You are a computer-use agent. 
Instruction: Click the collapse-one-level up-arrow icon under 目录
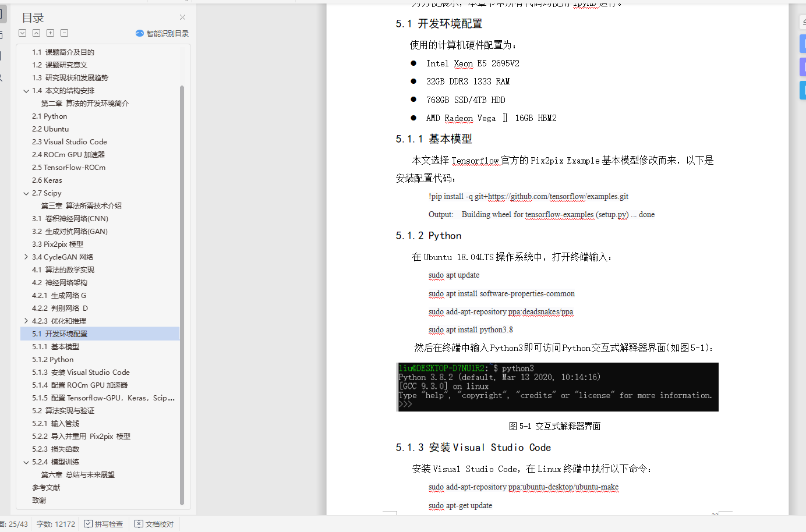point(36,33)
